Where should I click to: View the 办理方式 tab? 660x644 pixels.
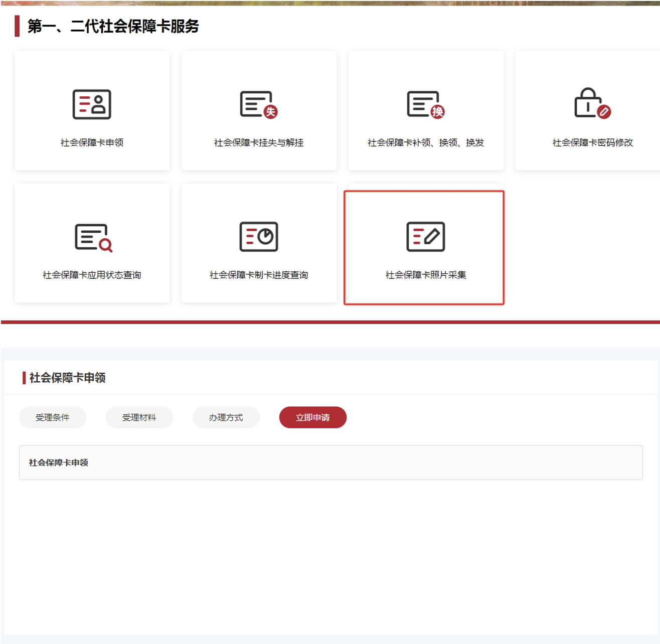(226, 417)
